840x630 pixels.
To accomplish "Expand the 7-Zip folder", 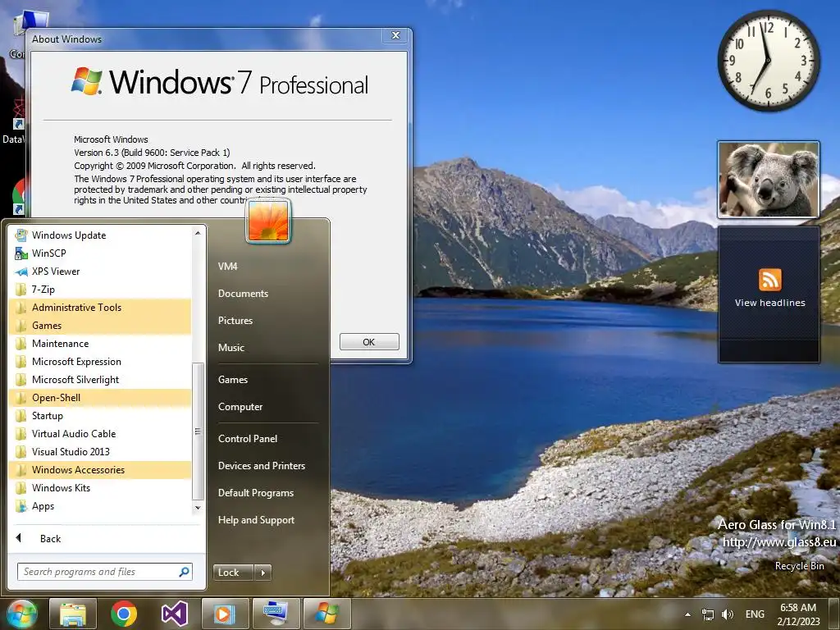I will pos(99,290).
